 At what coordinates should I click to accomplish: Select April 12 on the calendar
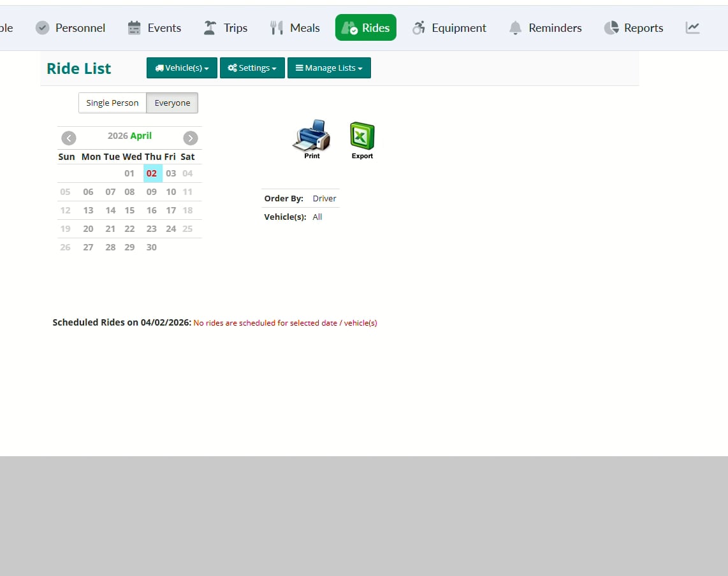click(x=66, y=211)
